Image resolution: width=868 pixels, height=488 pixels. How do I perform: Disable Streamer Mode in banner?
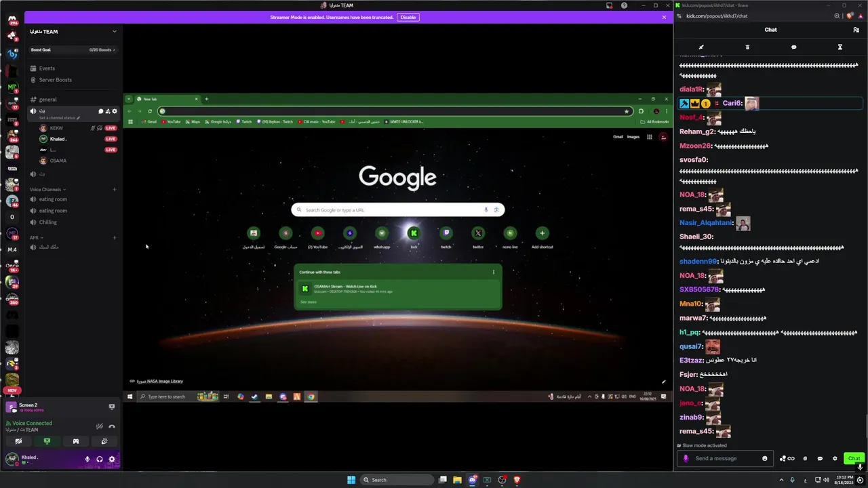[408, 17]
